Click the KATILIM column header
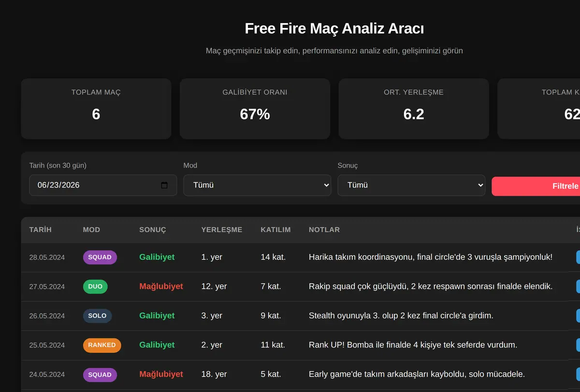Screen dimensions: 580x392 (276, 230)
